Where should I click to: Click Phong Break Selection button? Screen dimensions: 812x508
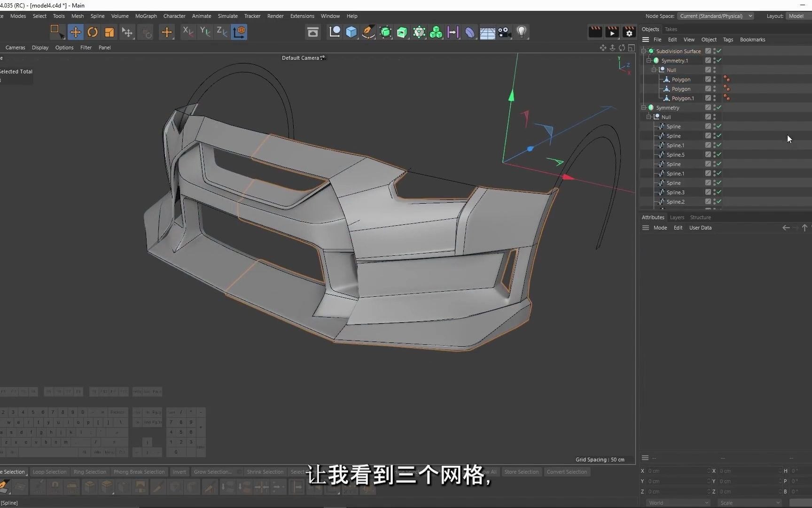(x=139, y=472)
